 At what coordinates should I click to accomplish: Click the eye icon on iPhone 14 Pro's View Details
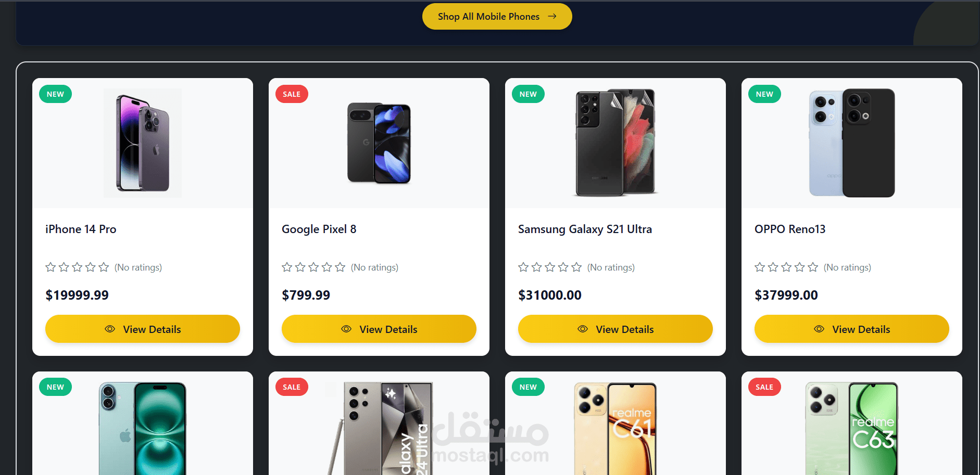tap(110, 329)
